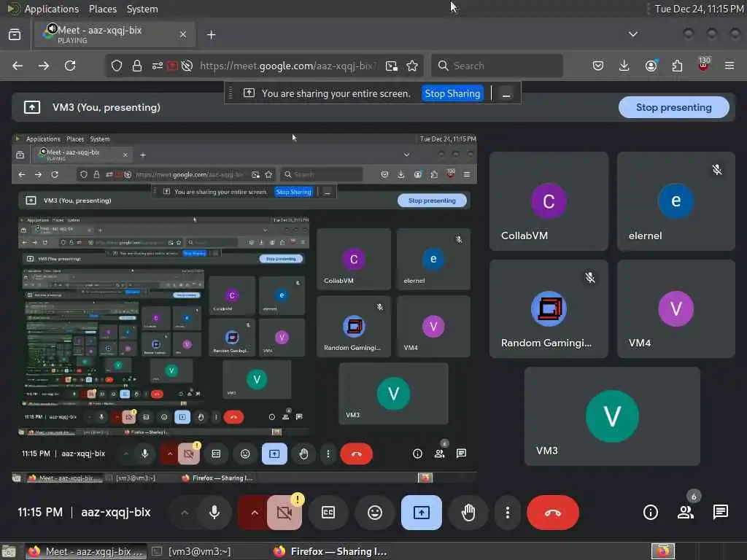
Task: Switch to Firefox — Sharing Indicator taskbar item
Action: [x=330, y=551]
